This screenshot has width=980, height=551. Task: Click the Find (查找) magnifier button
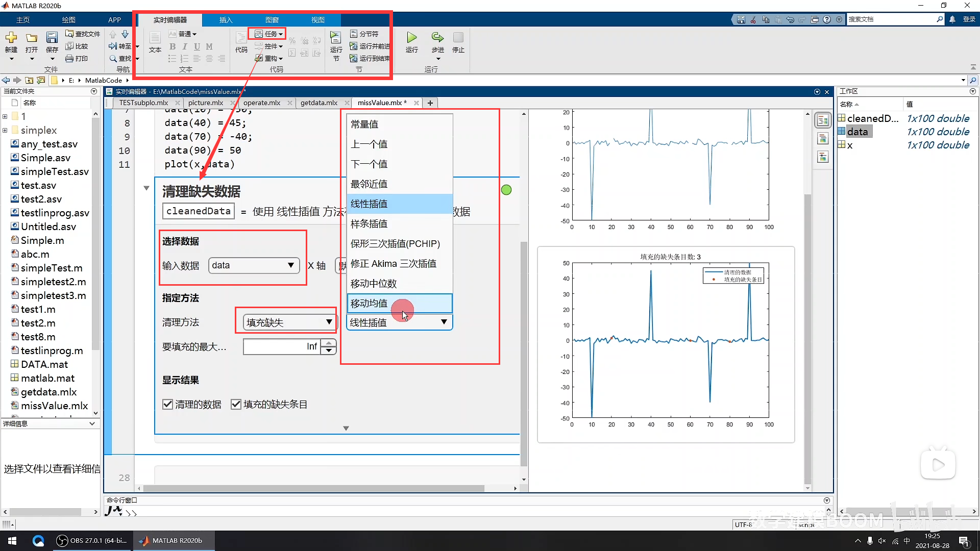coord(120,58)
